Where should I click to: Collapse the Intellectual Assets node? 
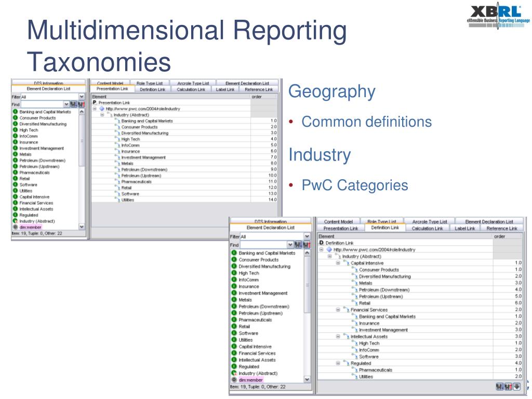click(338, 337)
